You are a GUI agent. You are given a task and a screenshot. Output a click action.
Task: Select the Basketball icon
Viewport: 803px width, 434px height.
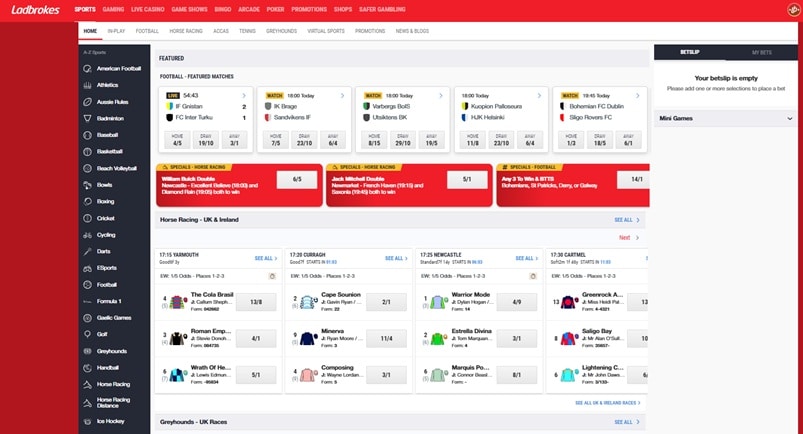pyautogui.click(x=88, y=152)
